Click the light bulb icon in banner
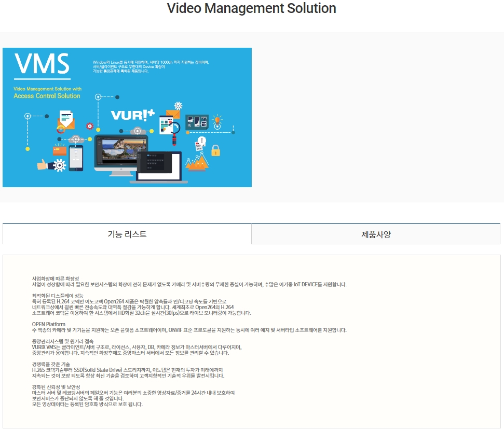The image size is (504, 431). (x=217, y=122)
